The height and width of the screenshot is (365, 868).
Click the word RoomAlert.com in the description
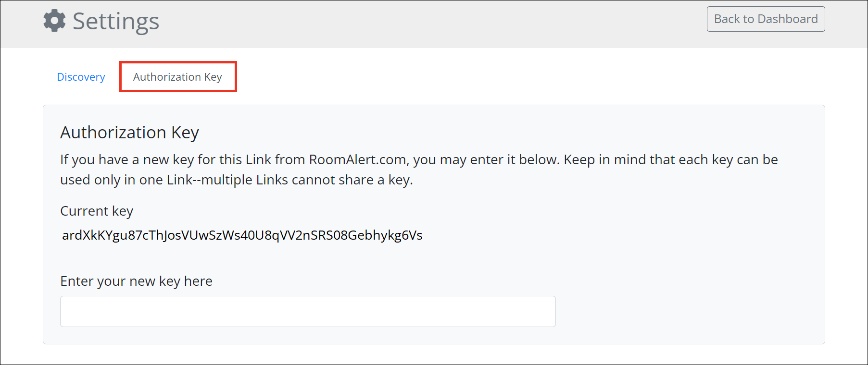click(358, 160)
